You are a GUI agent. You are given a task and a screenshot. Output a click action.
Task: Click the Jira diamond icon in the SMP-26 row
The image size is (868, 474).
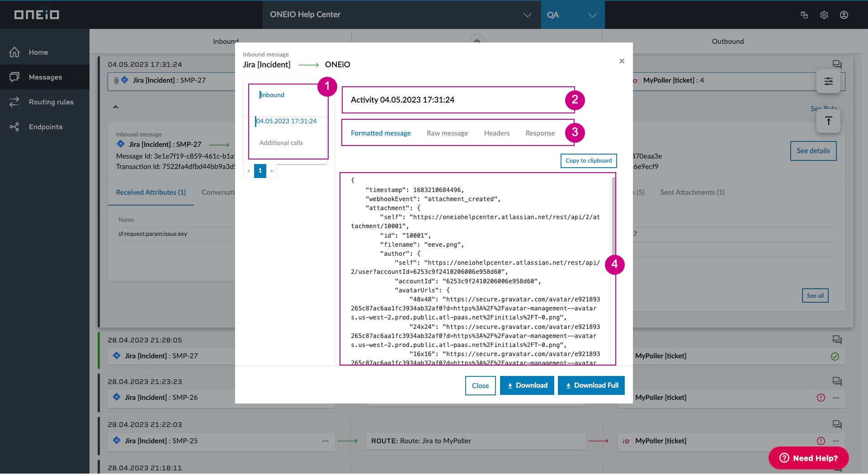[x=117, y=397]
